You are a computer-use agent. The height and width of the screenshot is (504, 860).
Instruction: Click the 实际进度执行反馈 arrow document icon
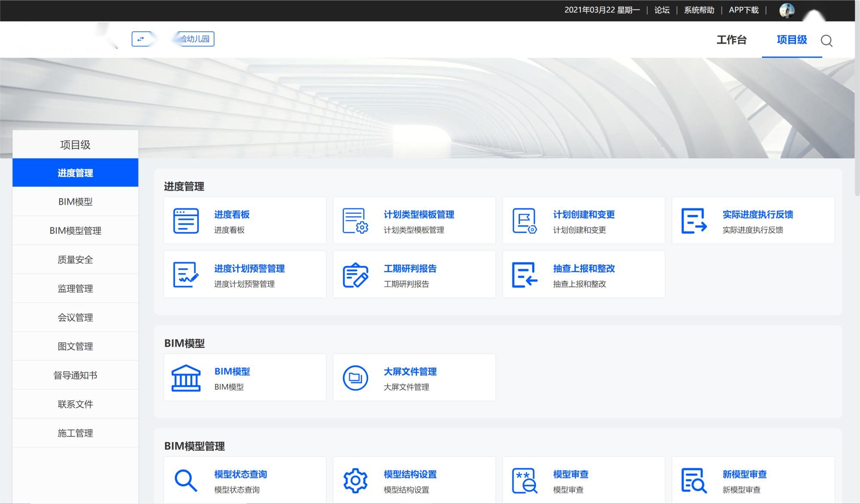point(694,220)
